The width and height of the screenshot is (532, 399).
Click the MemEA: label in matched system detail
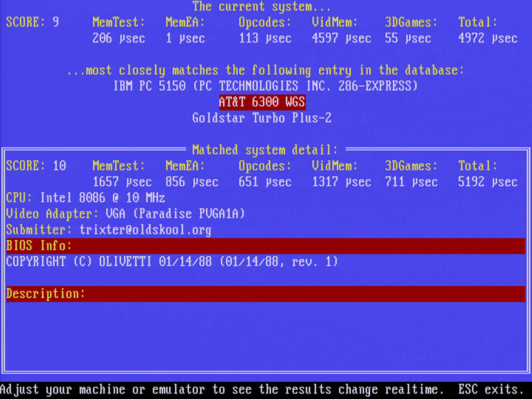tap(185, 166)
